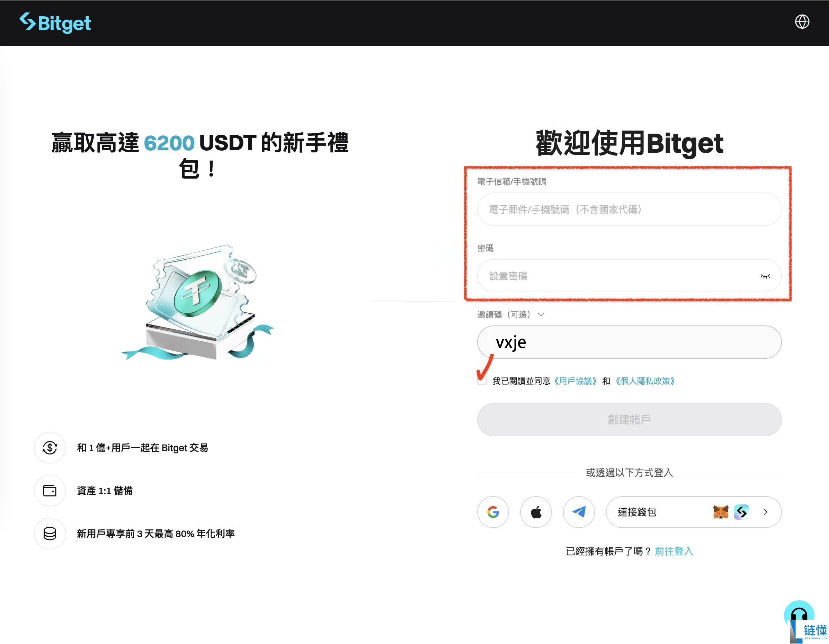
Task: Collapse the 邀請碼（可選）chevron
Action: pyautogui.click(x=541, y=314)
